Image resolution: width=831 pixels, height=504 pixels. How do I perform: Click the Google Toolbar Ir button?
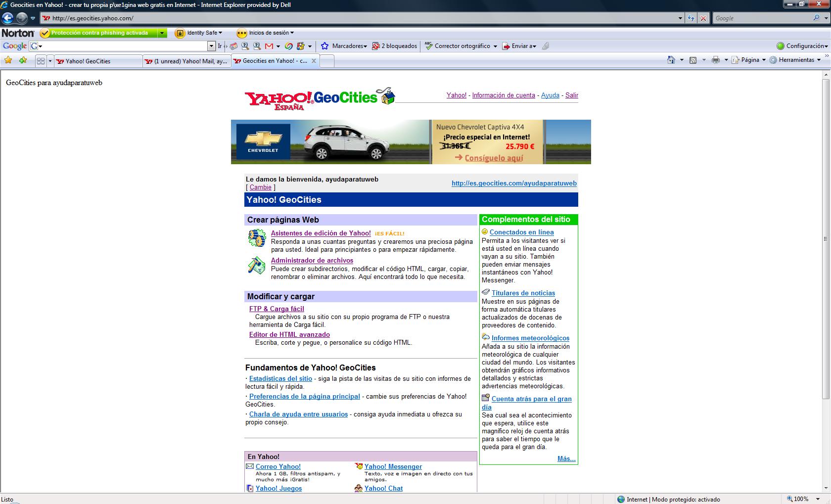[x=220, y=46]
